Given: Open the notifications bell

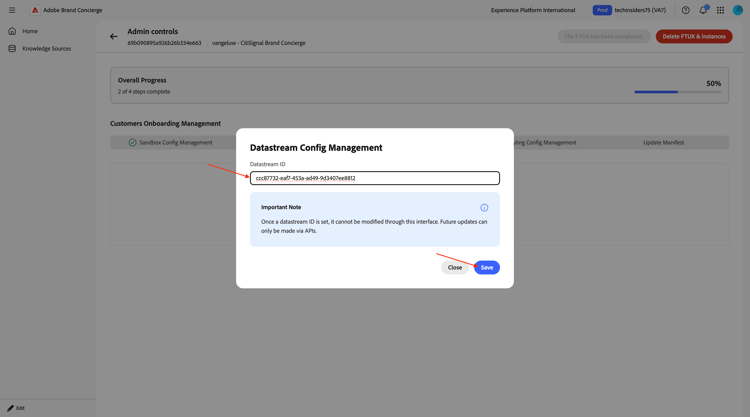Looking at the screenshot, I should [703, 10].
